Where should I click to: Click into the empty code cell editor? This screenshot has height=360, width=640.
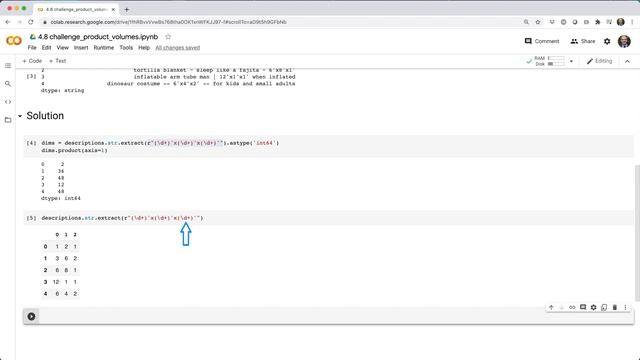(x=336, y=316)
